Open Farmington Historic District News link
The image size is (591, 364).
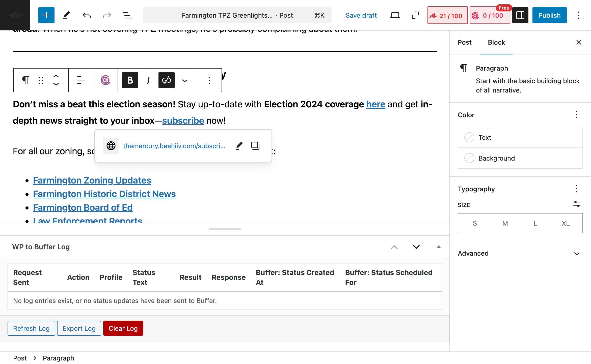coord(104,194)
